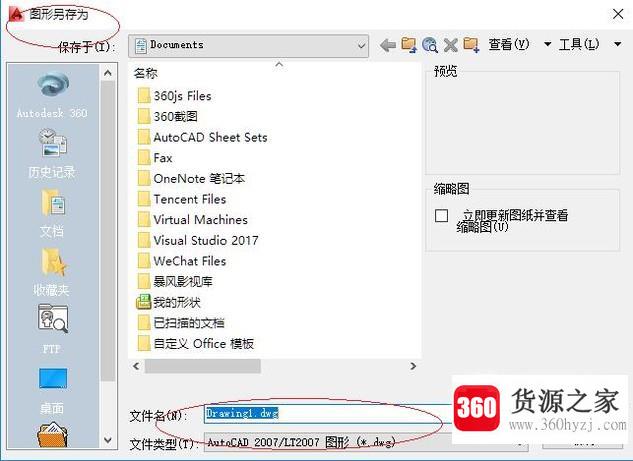Click the file list horizontal scrollbar thumb

point(203,366)
